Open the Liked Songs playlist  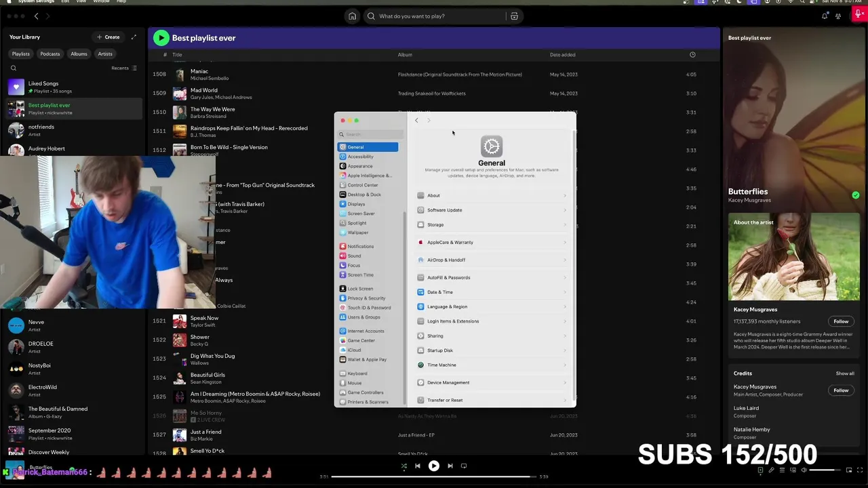tap(75, 87)
